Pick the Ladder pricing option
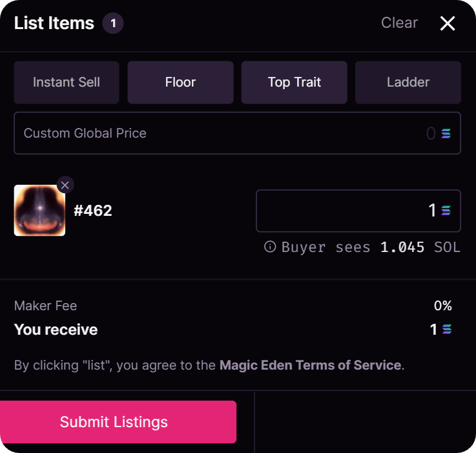This screenshot has width=476, height=453. [408, 83]
